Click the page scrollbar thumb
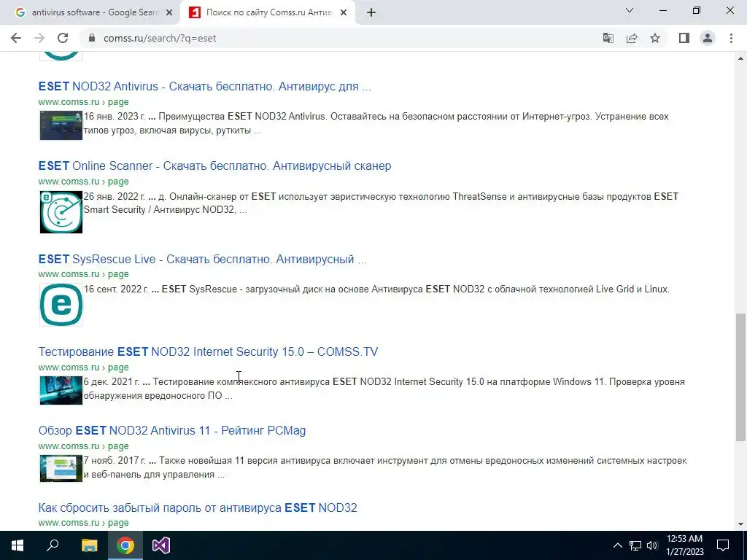Viewport: 747px width, 560px height. (x=740, y=378)
